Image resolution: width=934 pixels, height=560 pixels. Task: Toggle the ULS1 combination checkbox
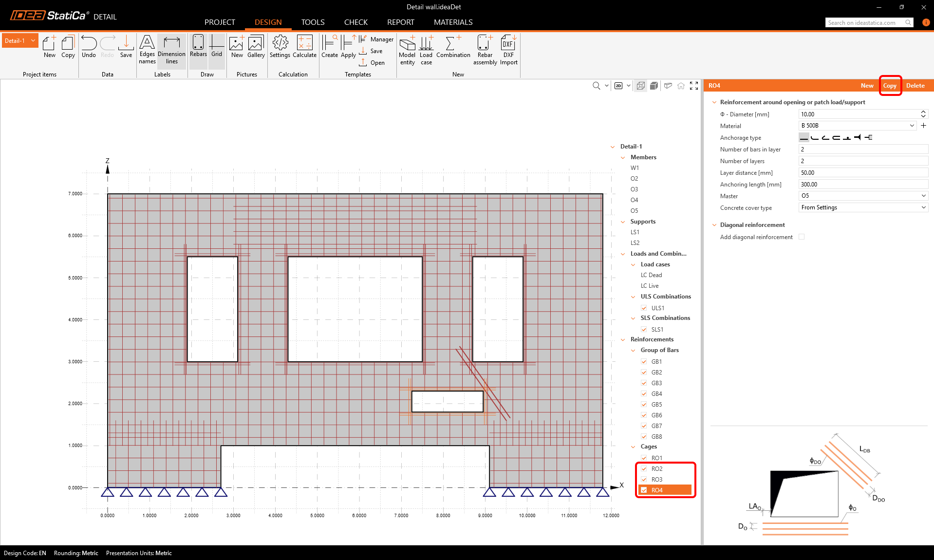pyautogui.click(x=644, y=308)
